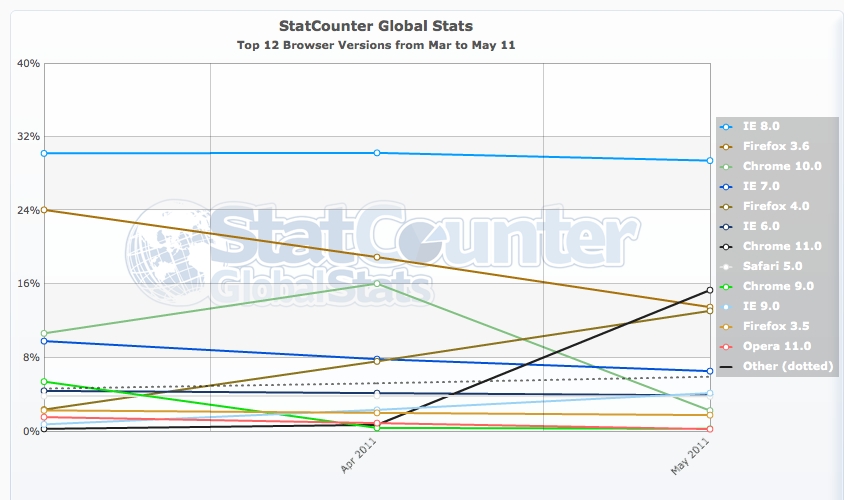Click the Opera 11.0 legend marker icon
This screenshot has height=500, width=854.
(x=727, y=346)
